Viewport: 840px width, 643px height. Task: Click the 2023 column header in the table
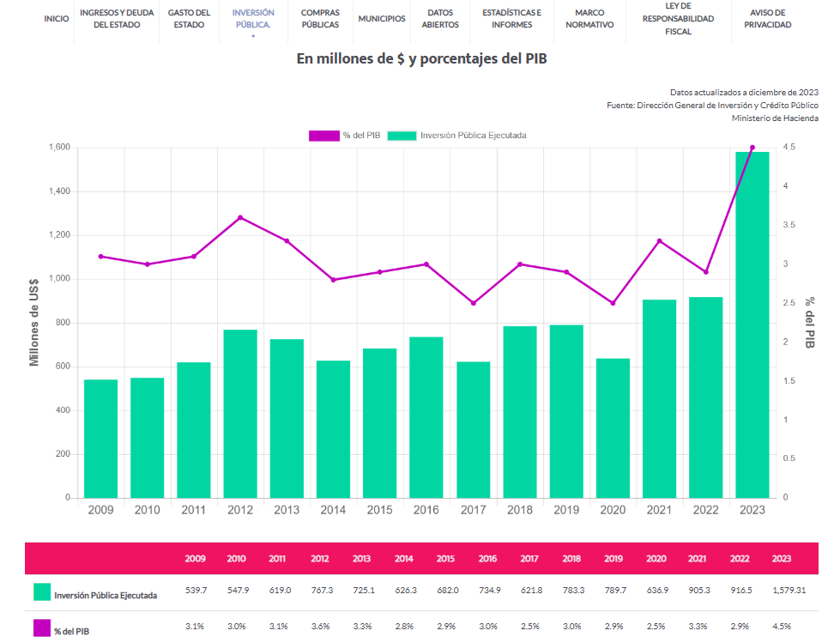coord(782,559)
